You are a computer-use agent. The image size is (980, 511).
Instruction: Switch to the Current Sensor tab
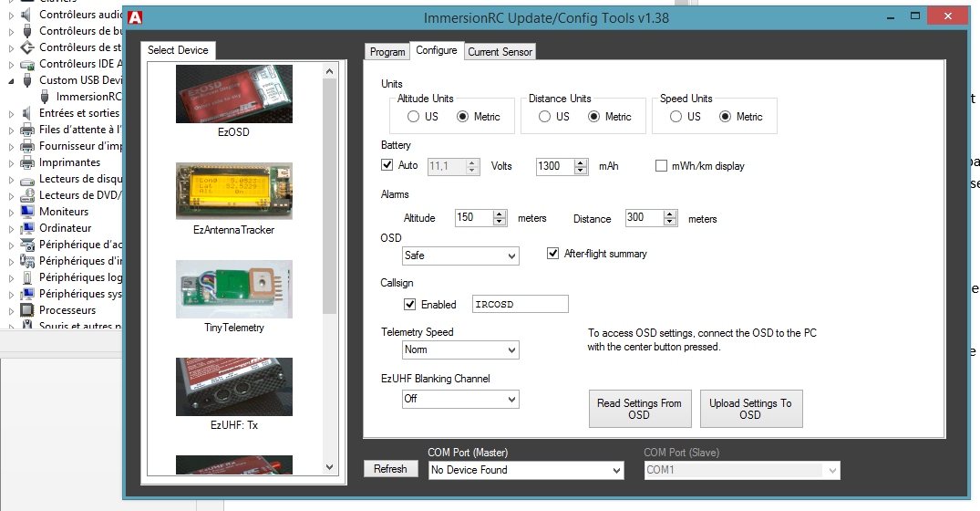tap(500, 51)
